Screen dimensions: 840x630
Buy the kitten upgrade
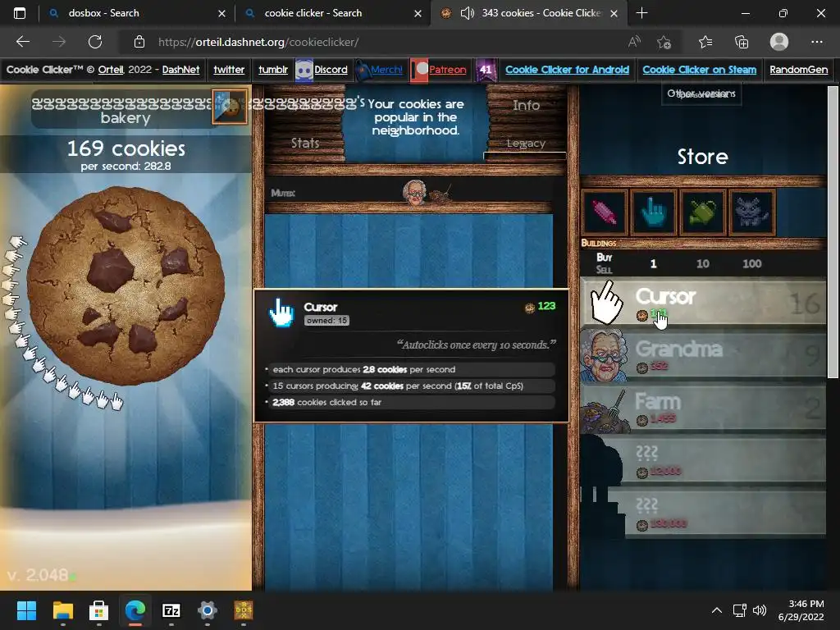pyautogui.click(x=751, y=212)
